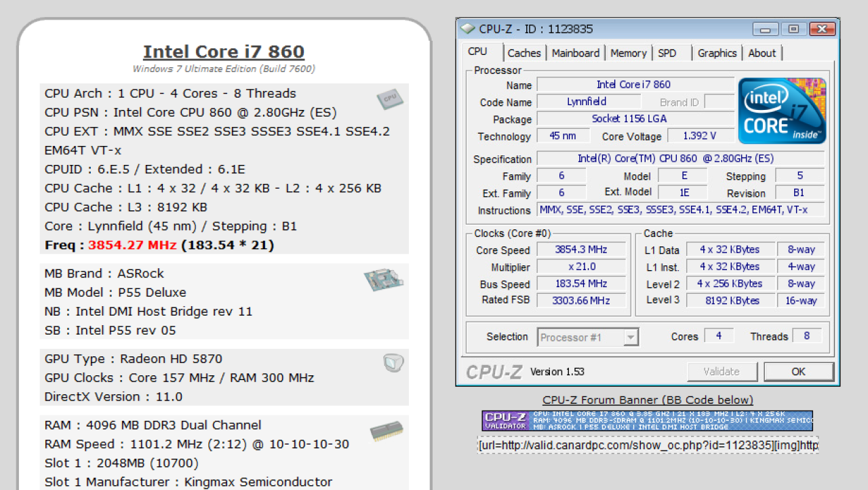
Task: Click the GPU Type : Radeon HD 5870 row
Action: tap(224, 359)
